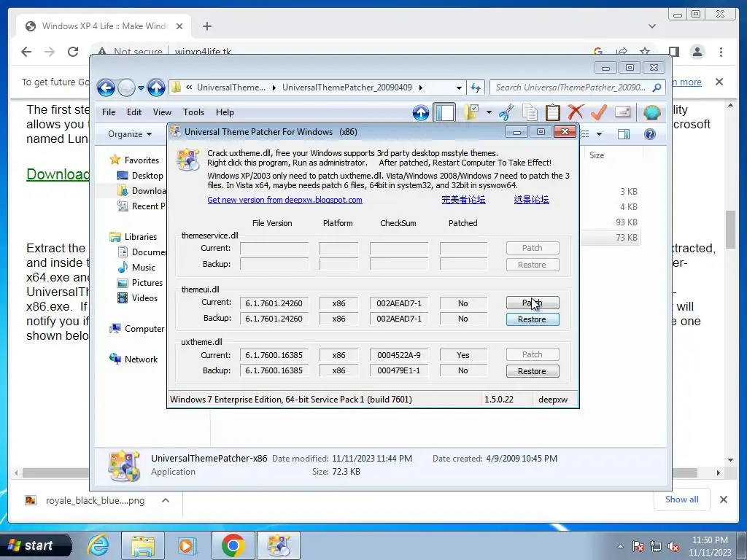
Task: Click the Explorer Forward arrow button
Action: [x=126, y=87]
